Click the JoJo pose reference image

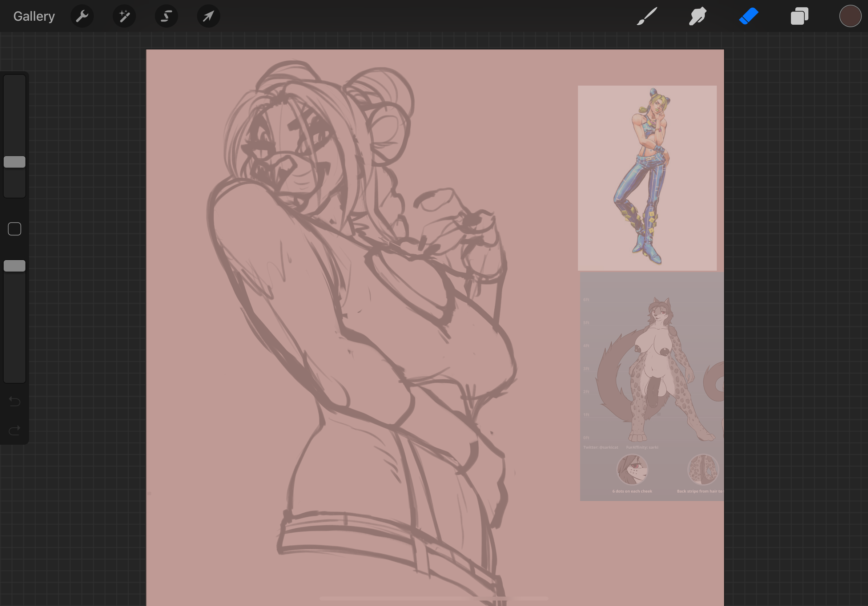coord(647,178)
